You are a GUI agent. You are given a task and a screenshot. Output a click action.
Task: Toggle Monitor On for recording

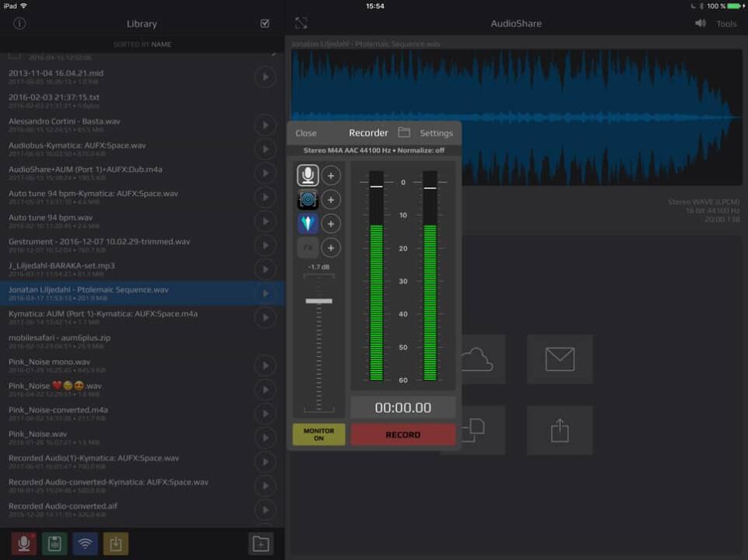coord(319,434)
